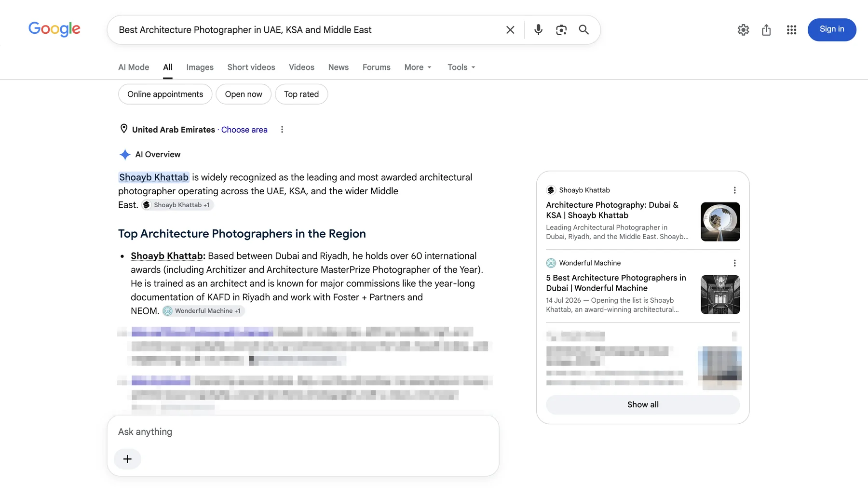Click the AI Overview sparkle icon

(125, 154)
